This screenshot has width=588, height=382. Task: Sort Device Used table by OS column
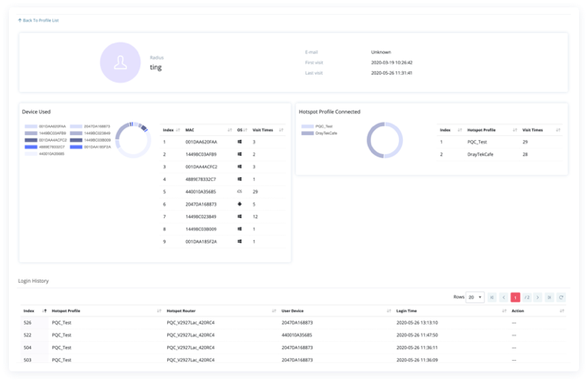tap(241, 130)
